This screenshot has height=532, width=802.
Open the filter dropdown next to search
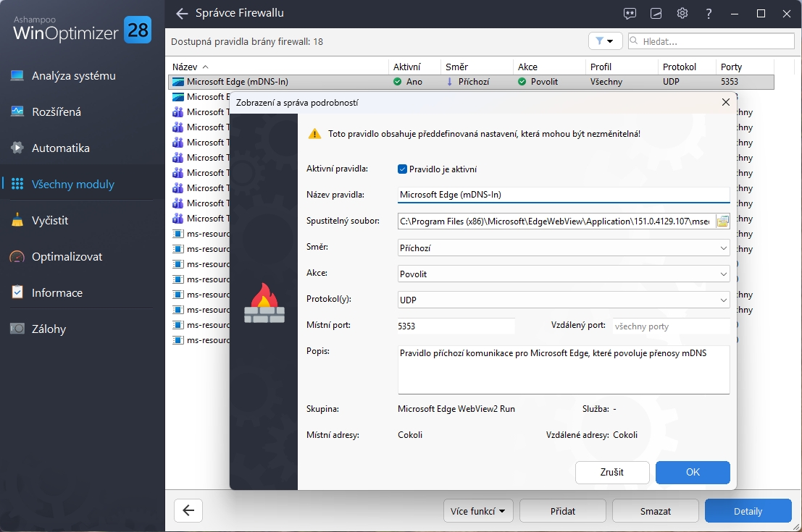[x=605, y=41]
